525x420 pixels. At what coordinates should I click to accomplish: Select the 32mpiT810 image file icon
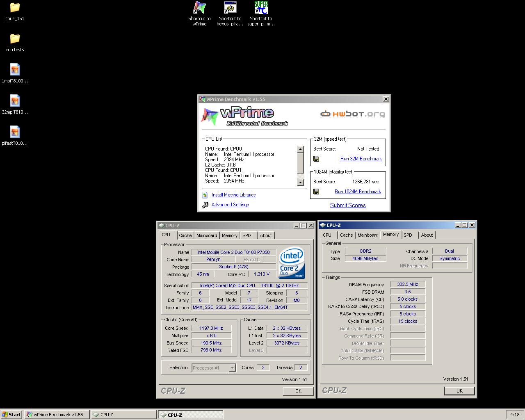[x=15, y=100]
